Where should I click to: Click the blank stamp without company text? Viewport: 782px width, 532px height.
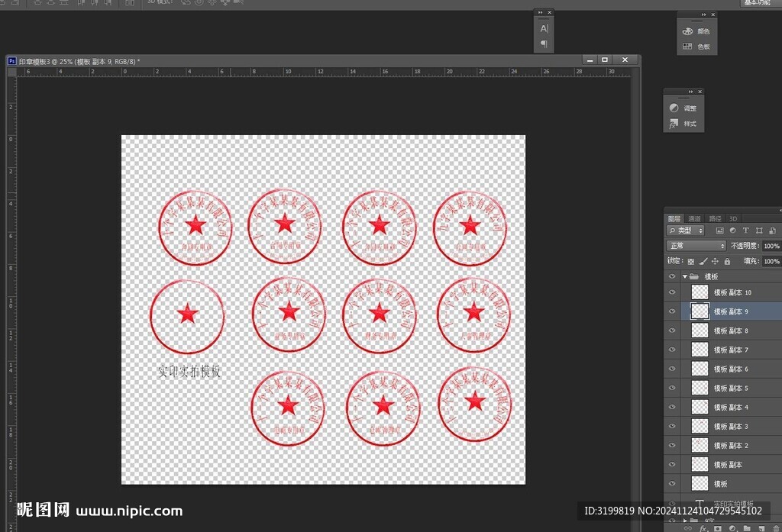[x=187, y=316]
